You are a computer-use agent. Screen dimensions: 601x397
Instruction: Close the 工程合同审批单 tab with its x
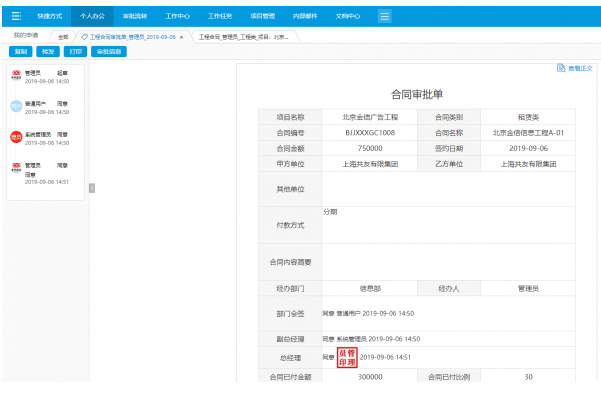pos(181,37)
